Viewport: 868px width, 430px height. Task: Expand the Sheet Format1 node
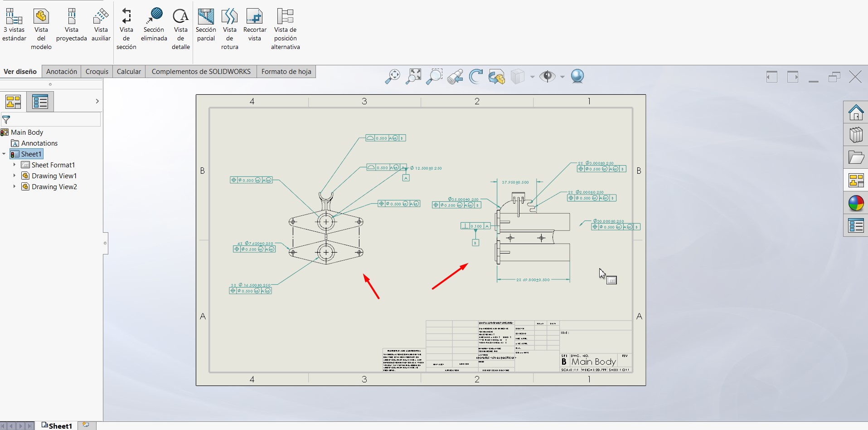point(15,165)
